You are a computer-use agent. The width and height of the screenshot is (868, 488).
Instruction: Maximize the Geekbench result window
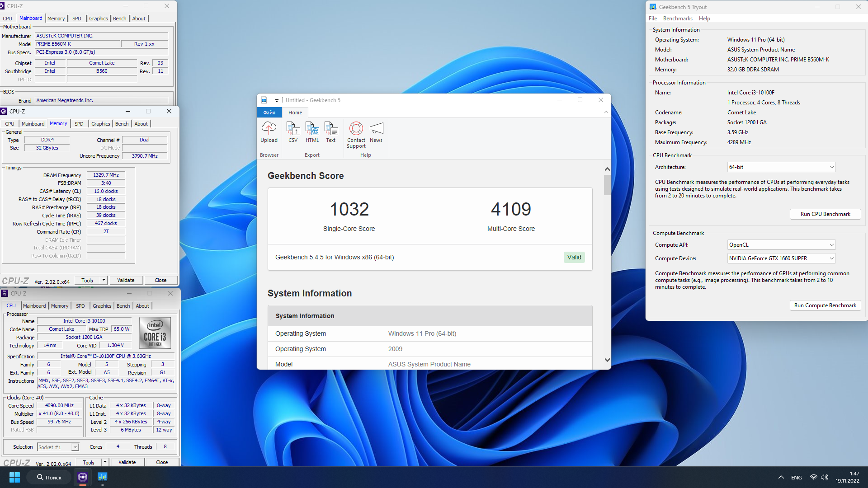click(580, 100)
